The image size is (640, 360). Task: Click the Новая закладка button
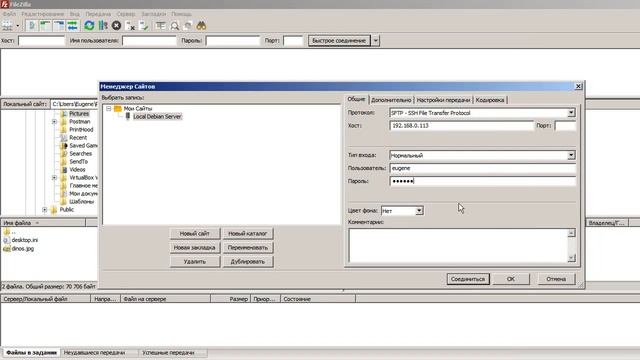click(195, 248)
